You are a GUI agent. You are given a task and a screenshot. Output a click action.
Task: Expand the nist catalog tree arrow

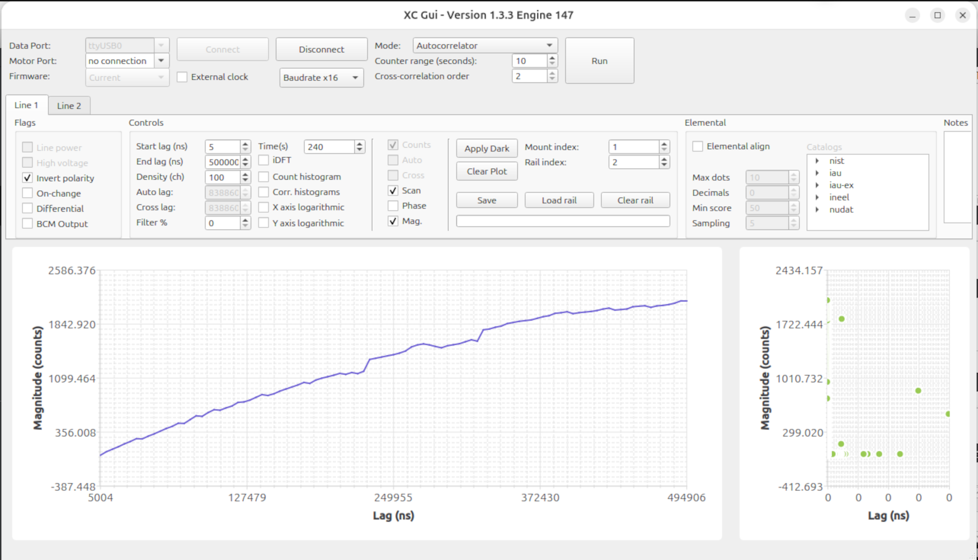(x=817, y=161)
